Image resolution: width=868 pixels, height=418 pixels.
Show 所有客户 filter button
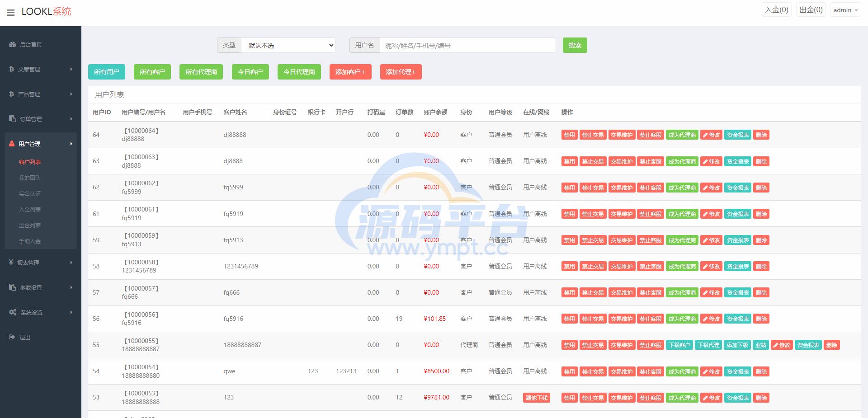pyautogui.click(x=152, y=72)
